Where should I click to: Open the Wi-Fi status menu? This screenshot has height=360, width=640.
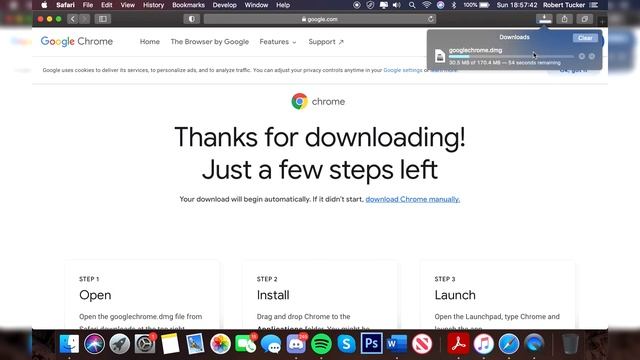427,5
